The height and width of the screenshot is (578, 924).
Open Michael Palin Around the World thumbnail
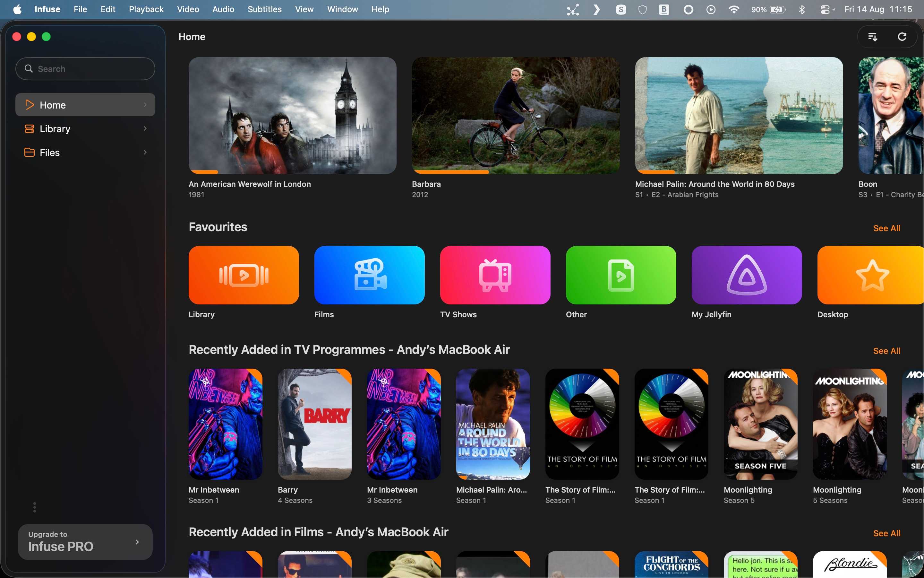pyautogui.click(x=739, y=116)
